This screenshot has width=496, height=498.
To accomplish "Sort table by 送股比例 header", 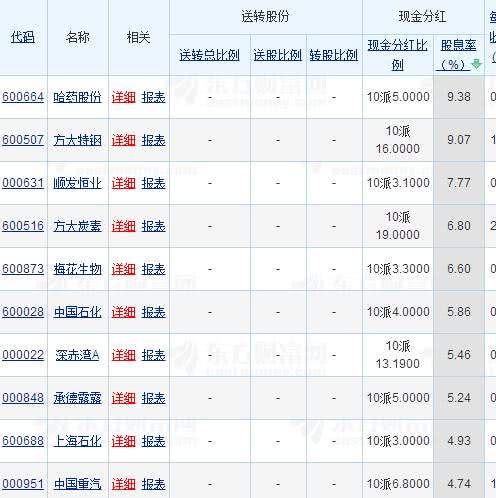I will click(x=278, y=55).
